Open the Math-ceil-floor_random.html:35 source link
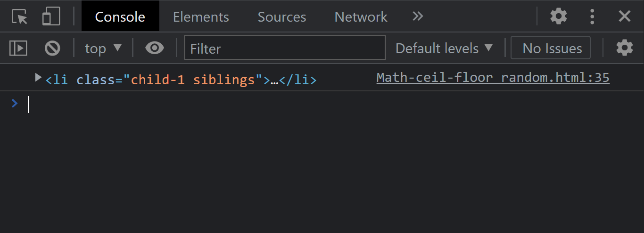Image resolution: width=644 pixels, height=233 pixels. (493, 78)
